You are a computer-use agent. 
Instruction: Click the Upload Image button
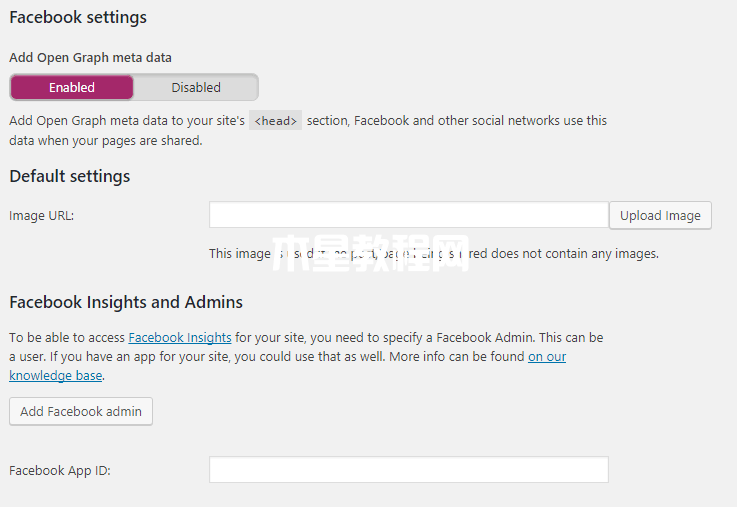[x=660, y=216]
